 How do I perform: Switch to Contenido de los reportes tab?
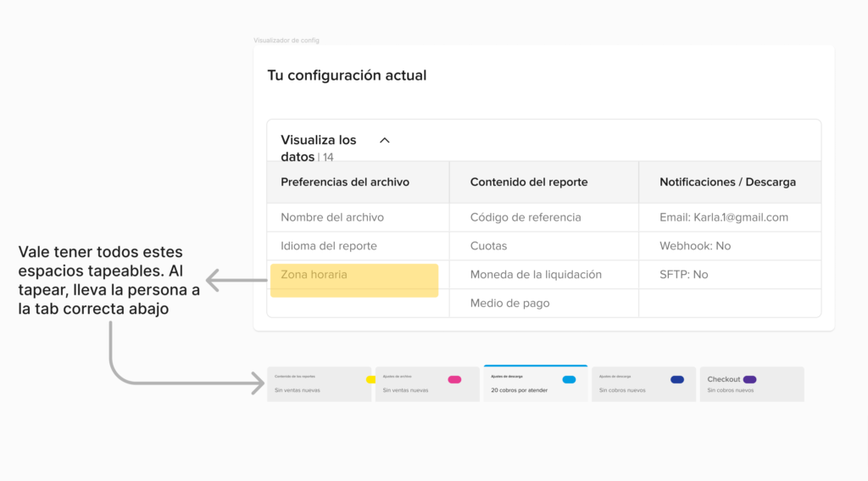click(318, 384)
